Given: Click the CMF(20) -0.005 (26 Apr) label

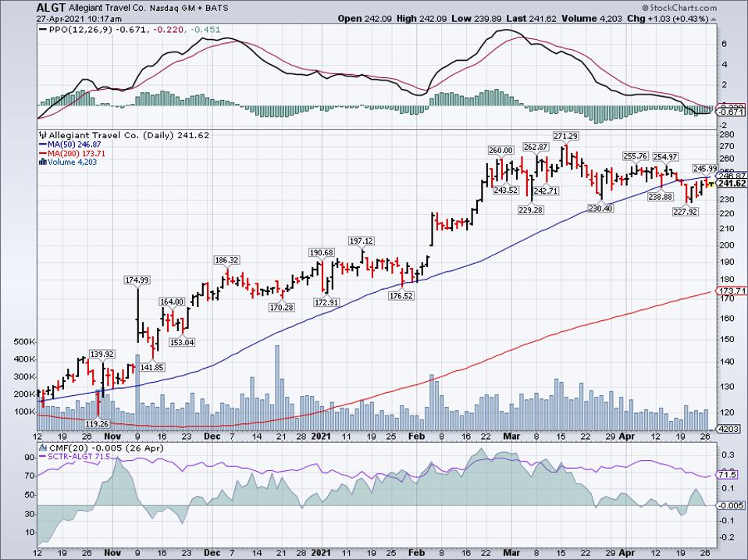Looking at the screenshot, I should point(106,448).
